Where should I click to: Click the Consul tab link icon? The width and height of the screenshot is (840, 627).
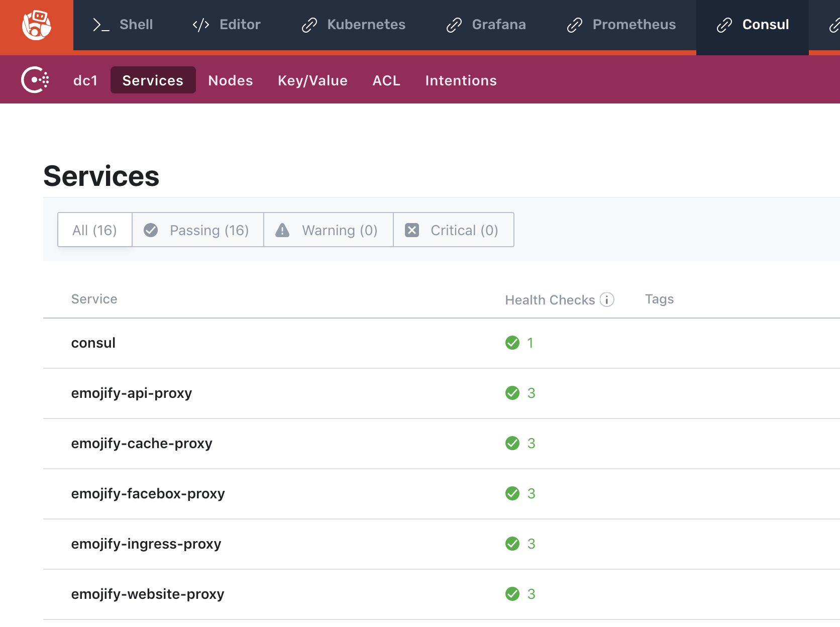tap(724, 25)
